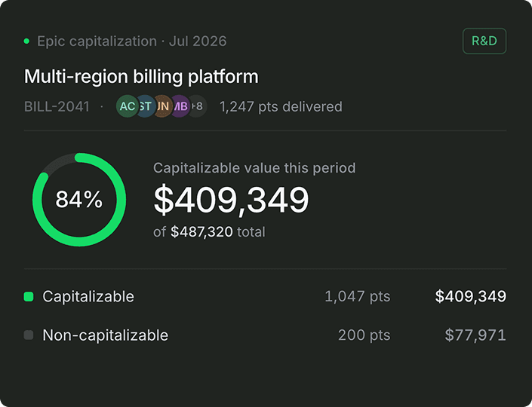Click the green Capitalizable legend square

29,296
